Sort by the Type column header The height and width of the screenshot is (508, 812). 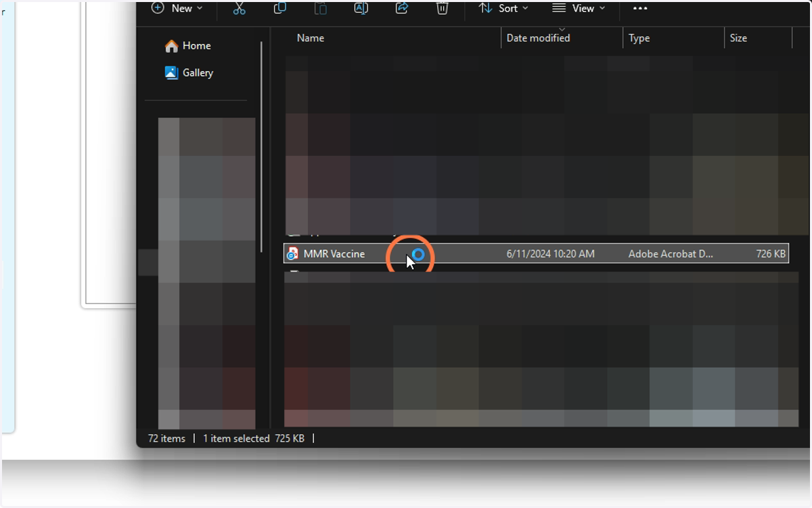639,38
